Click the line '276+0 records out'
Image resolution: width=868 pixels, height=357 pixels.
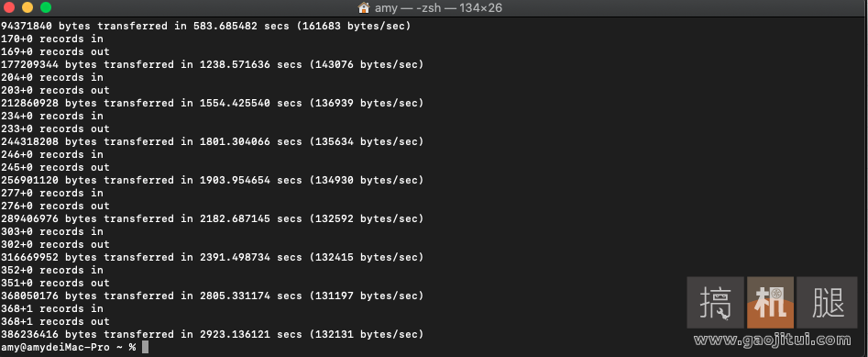[x=55, y=206]
